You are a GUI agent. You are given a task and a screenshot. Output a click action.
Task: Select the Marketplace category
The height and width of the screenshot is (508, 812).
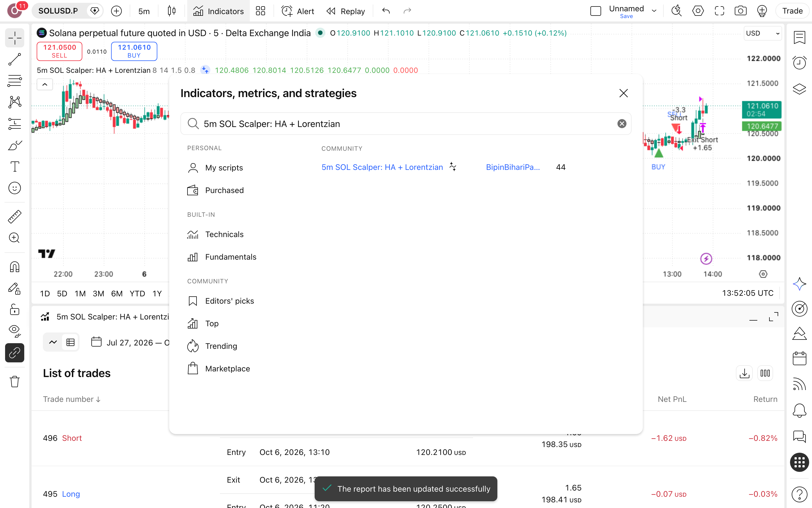click(x=228, y=369)
